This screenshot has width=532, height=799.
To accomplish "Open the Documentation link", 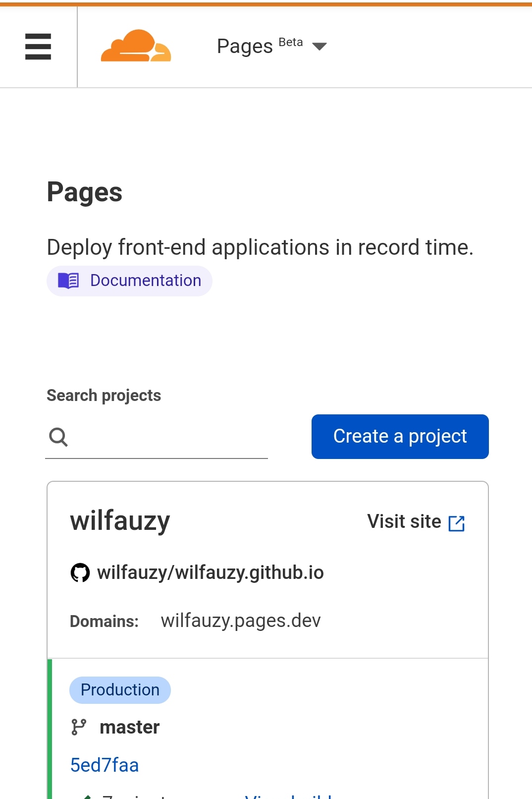I will (145, 281).
